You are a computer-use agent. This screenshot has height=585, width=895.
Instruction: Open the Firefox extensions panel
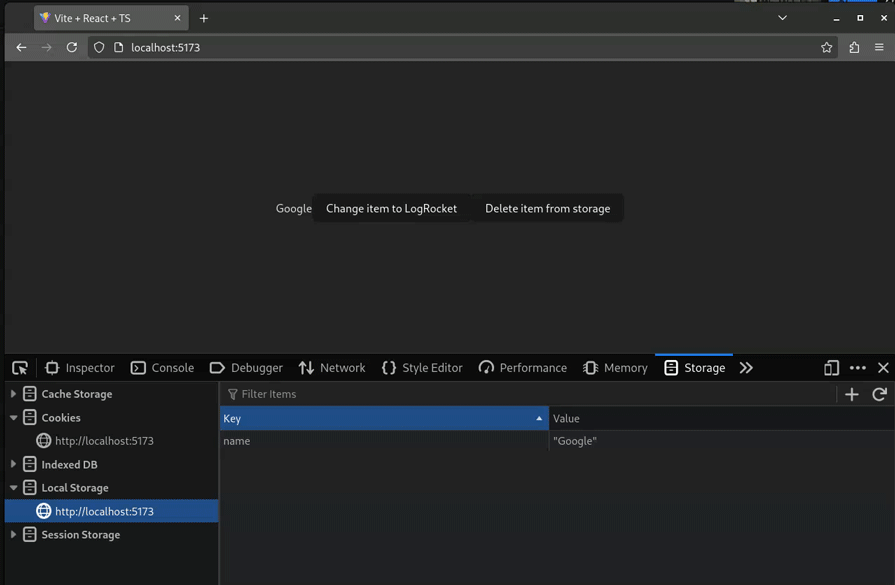point(853,47)
